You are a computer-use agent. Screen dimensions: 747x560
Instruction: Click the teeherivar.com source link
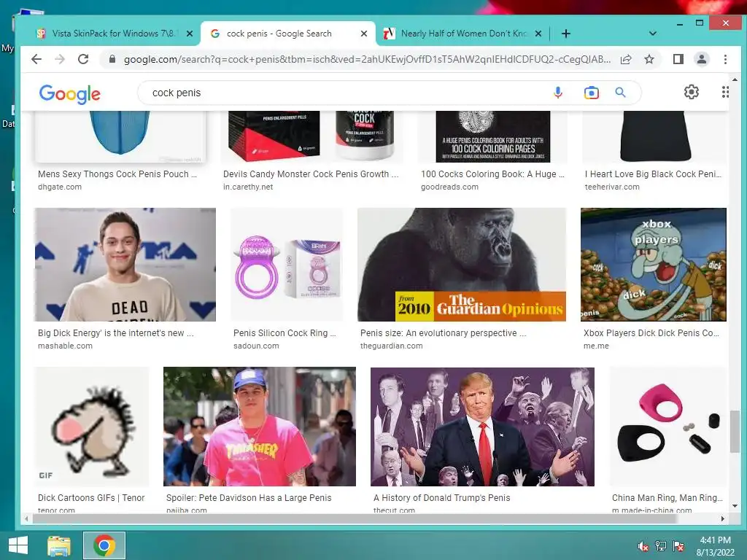(612, 187)
